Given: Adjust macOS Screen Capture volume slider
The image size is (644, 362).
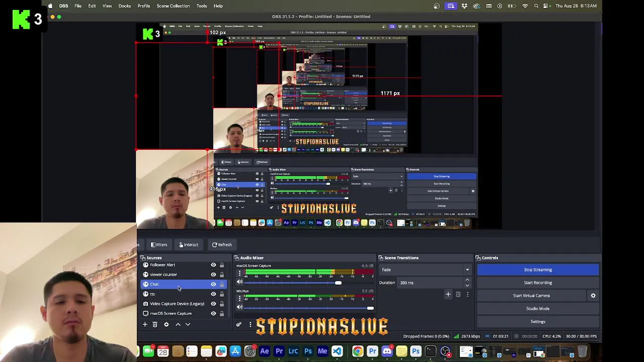Looking at the screenshot, I should pos(338,283).
